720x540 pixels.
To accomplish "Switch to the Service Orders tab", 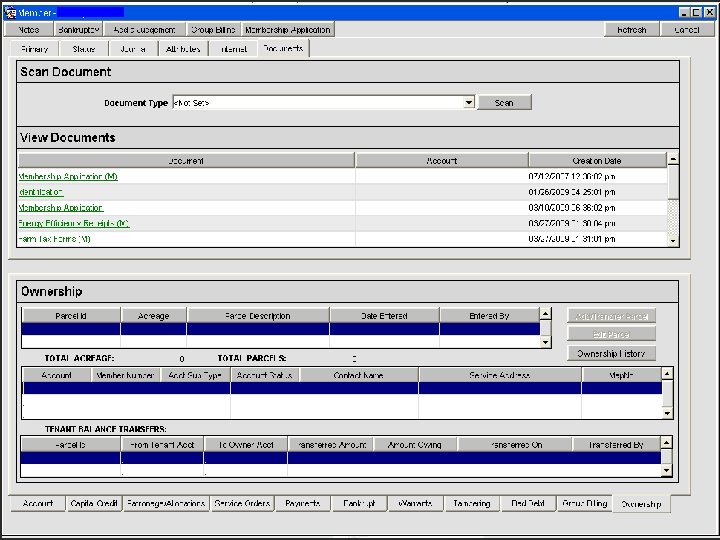I will click(x=242, y=504).
